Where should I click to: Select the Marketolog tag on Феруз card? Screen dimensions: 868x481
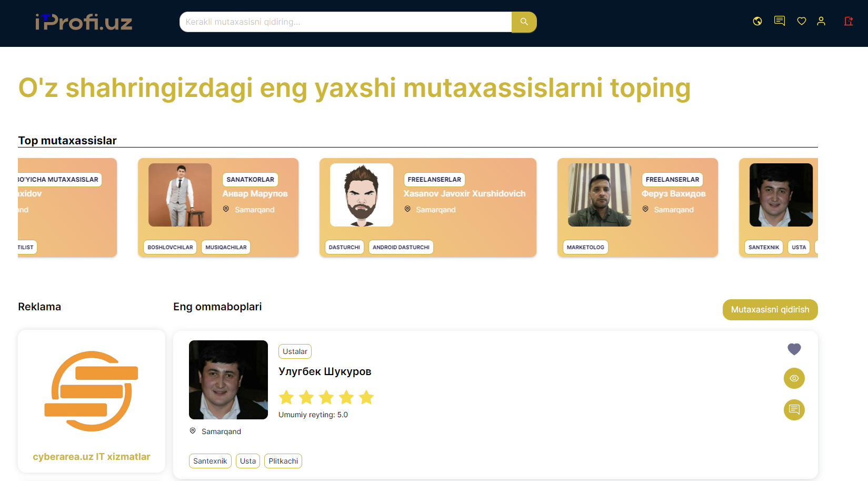[x=585, y=247]
